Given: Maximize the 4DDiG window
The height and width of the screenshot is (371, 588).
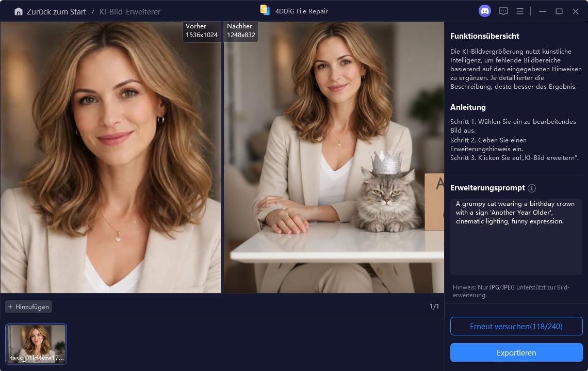Looking at the screenshot, I should (x=559, y=11).
